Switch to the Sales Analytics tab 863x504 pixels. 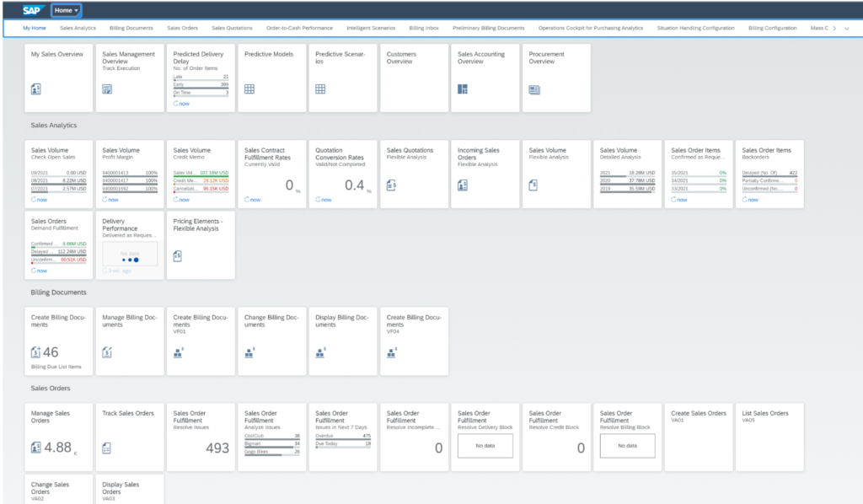coord(77,27)
